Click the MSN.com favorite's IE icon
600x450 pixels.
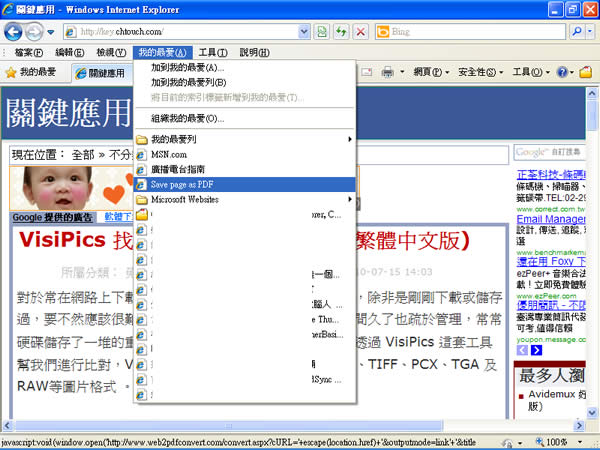pyautogui.click(x=141, y=155)
